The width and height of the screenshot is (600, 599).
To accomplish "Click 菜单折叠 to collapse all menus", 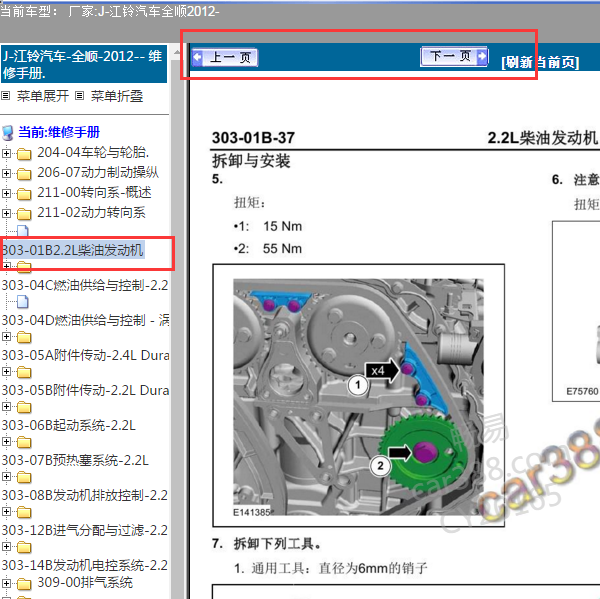I will 117,96.
